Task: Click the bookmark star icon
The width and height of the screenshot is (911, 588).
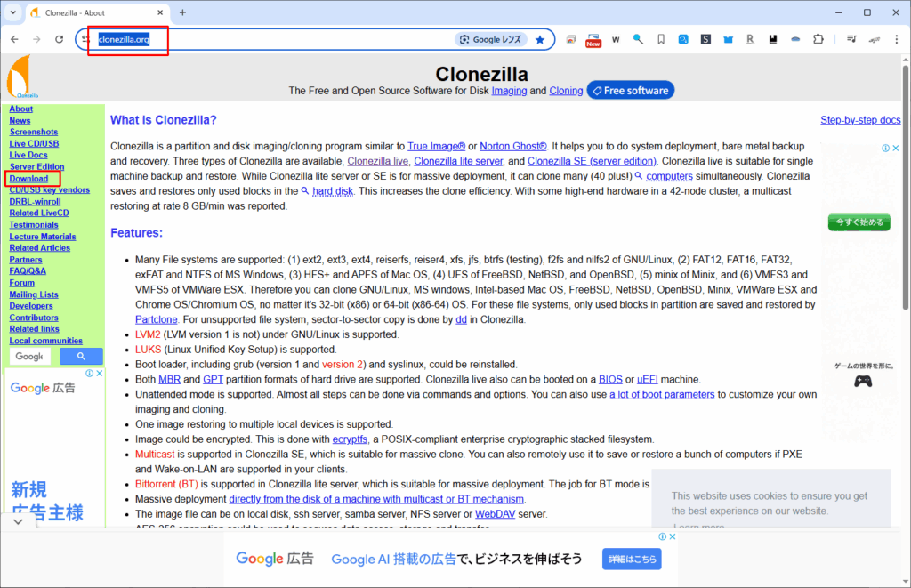Action: point(540,39)
